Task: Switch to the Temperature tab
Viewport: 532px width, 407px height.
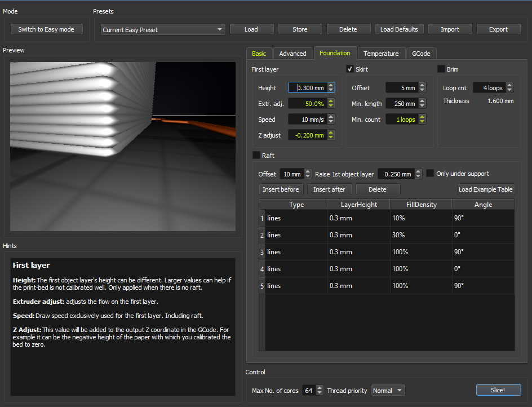Action: point(380,54)
